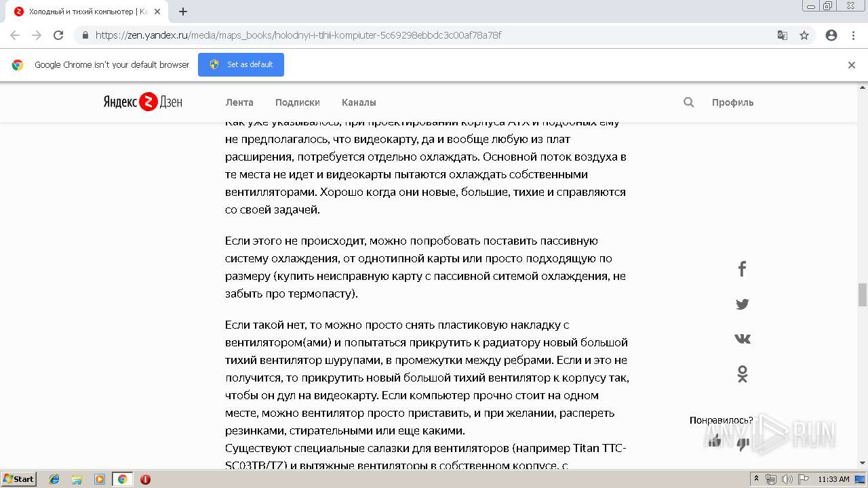The height and width of the screenshot is (488, 868).
Task: Click the scrollbar up arrow
Action: click(863, 87)
